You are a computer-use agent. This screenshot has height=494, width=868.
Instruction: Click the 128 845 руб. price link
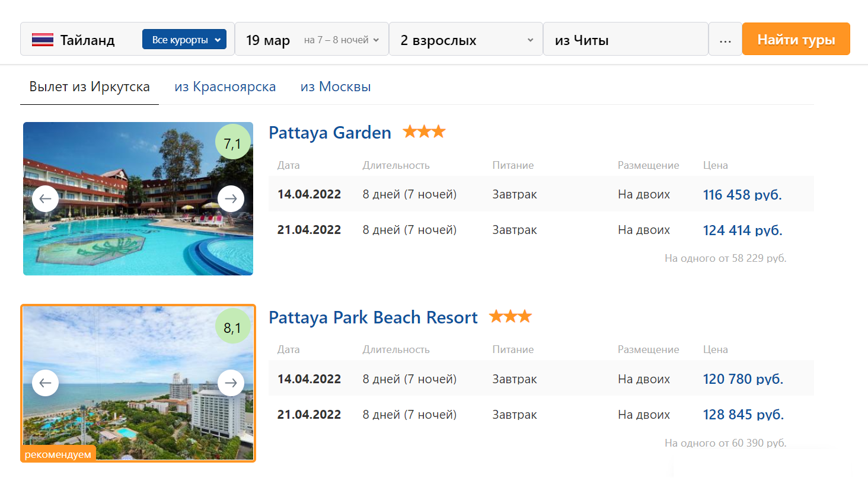click(x=743, y=414)
